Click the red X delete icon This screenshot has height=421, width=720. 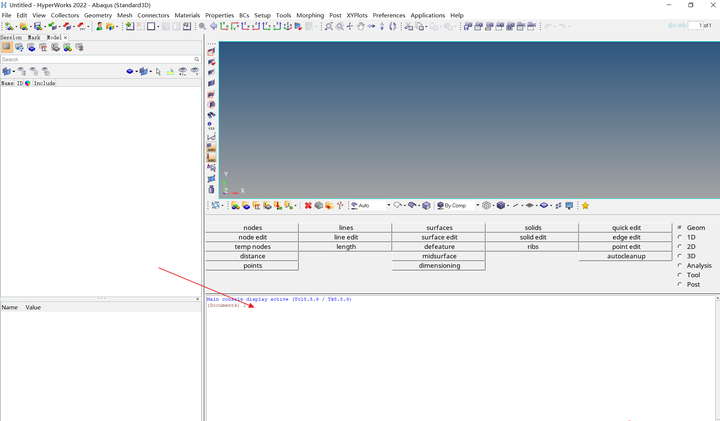(x=308, y=206)
